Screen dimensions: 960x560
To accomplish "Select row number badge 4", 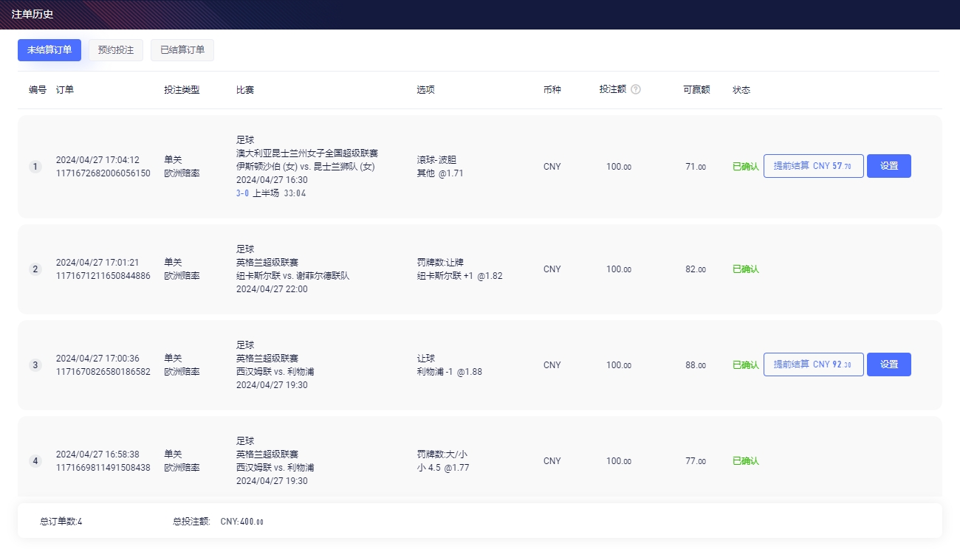I will pos(35,461).
